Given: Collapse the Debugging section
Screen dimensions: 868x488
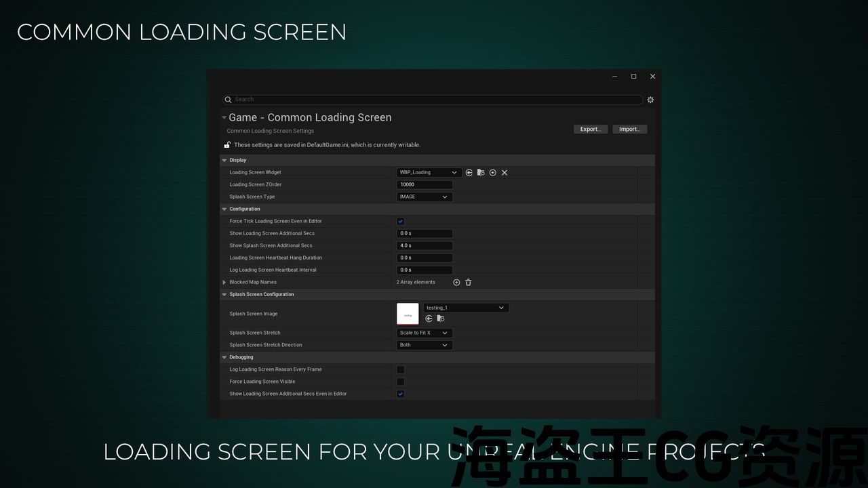Looking at the screenshot, I should (224, 357).
